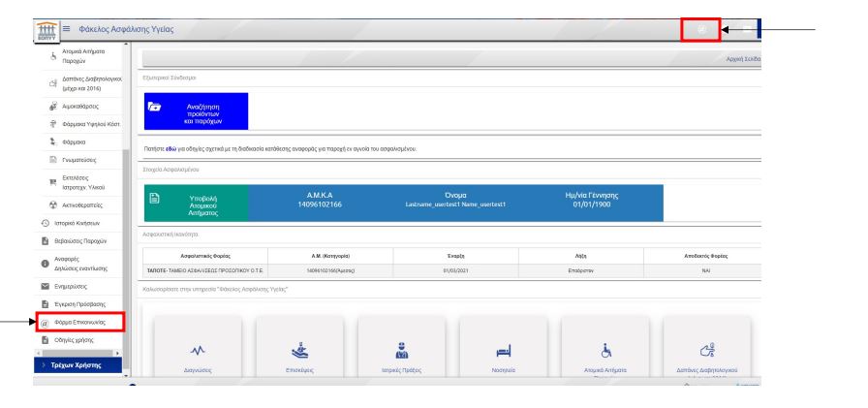Click Αναζήτηση προϊόντων και παρόχων blue tile
868x408 pixels.
tap(196, 111)
